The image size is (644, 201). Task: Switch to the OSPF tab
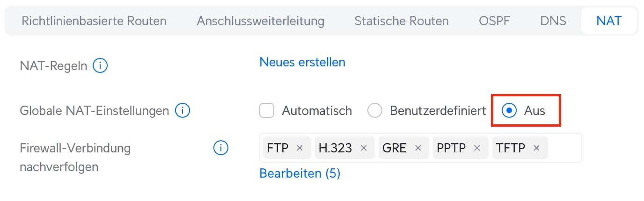coord(494,21)
